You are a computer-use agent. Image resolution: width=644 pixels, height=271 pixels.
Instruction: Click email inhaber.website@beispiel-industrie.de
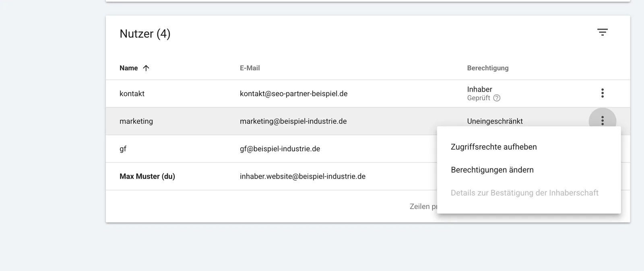[303, 176]
